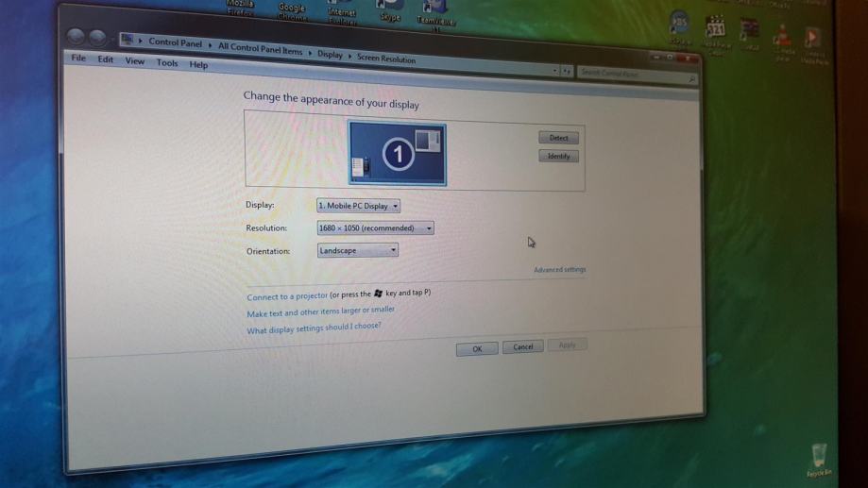Open Google Chrome desktop shortcut label
Screen dimensions: 868x488
[292, 11]
